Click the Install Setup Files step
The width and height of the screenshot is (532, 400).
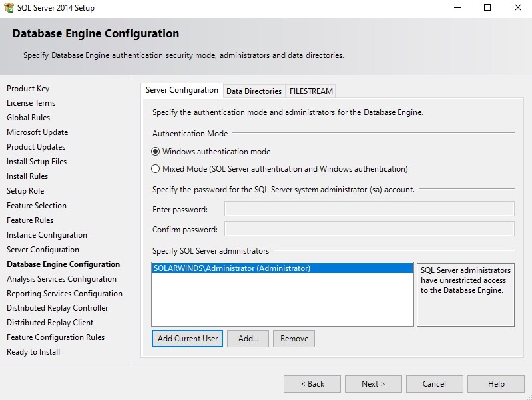(x=37, y=162)
